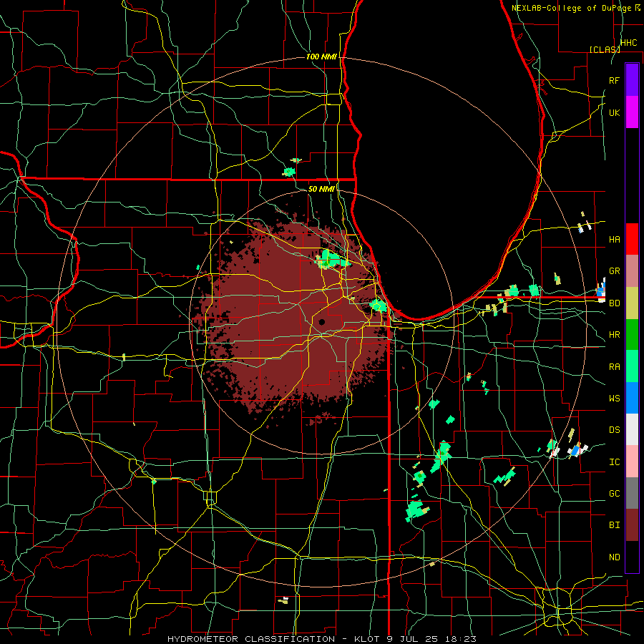This screenshot has height=644, width=644.
Task: Click the HA legend label
Action: pos(615,240)
